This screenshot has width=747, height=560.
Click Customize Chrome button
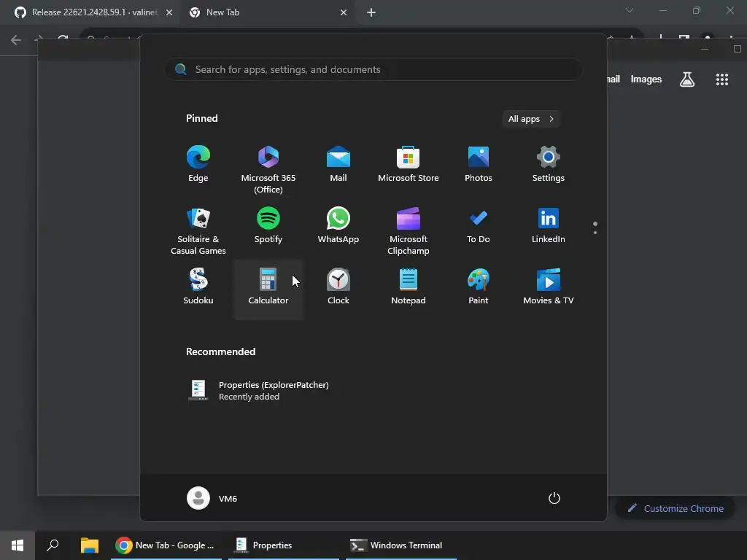[x=675, y=508]
